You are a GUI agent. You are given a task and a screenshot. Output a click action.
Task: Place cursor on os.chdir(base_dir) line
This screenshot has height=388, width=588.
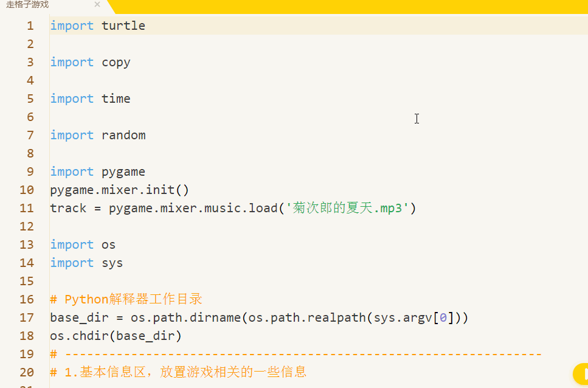tap(116, 336)
